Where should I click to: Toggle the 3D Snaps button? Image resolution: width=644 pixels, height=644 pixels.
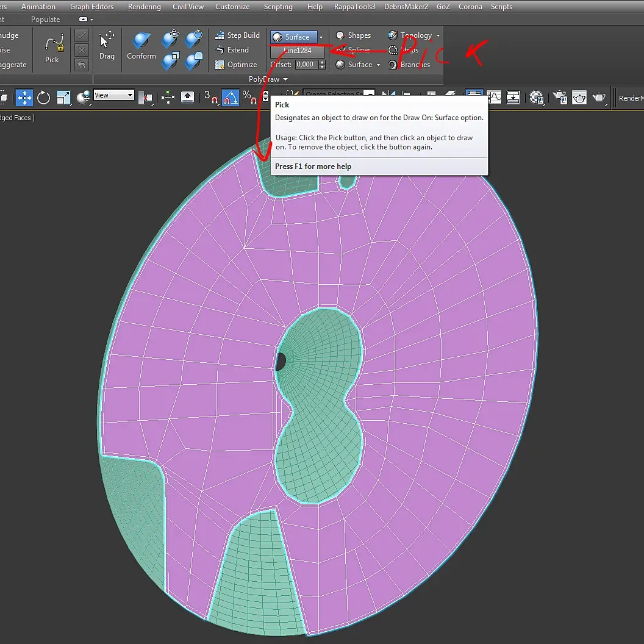[210, 98]
